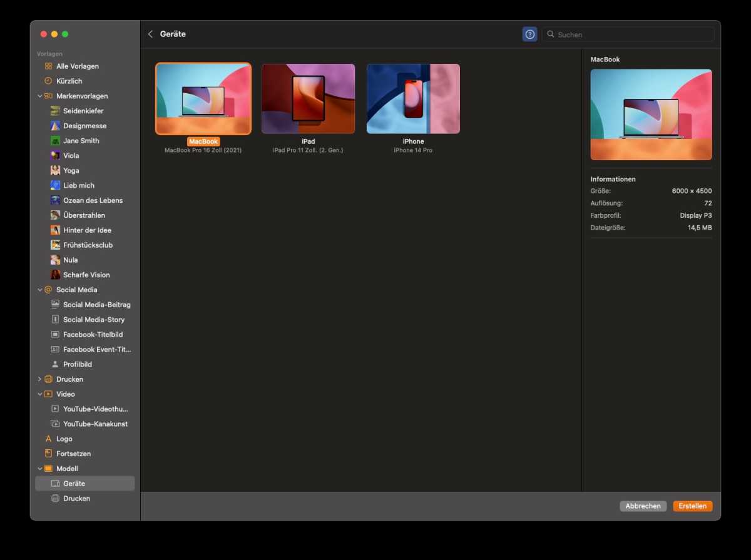The height and width of the screenshot is (560, 751).
Task: Select the Überstrahlen template icon
Action: (55, 215)
